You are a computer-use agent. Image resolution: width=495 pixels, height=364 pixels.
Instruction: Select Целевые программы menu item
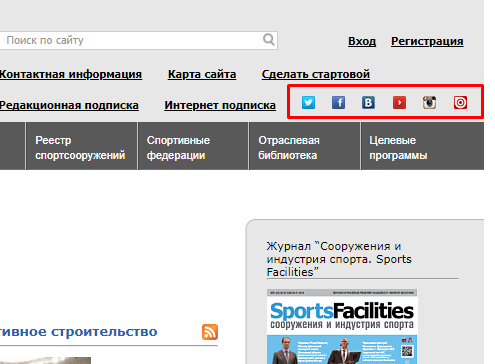point(422,146)
